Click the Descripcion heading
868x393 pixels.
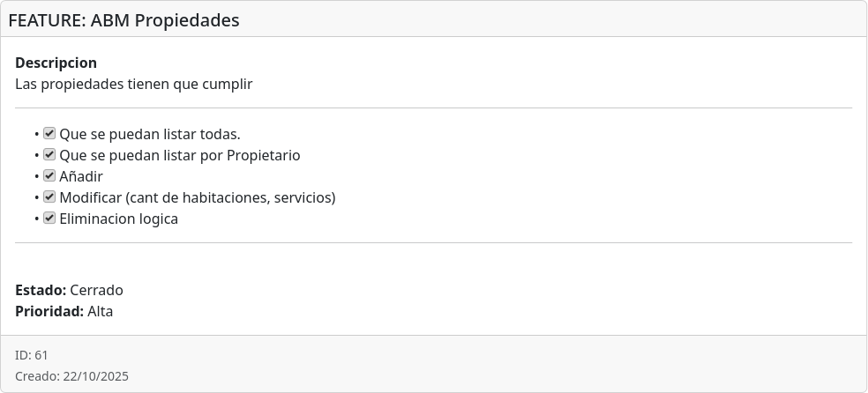click(x=56, y=63)
